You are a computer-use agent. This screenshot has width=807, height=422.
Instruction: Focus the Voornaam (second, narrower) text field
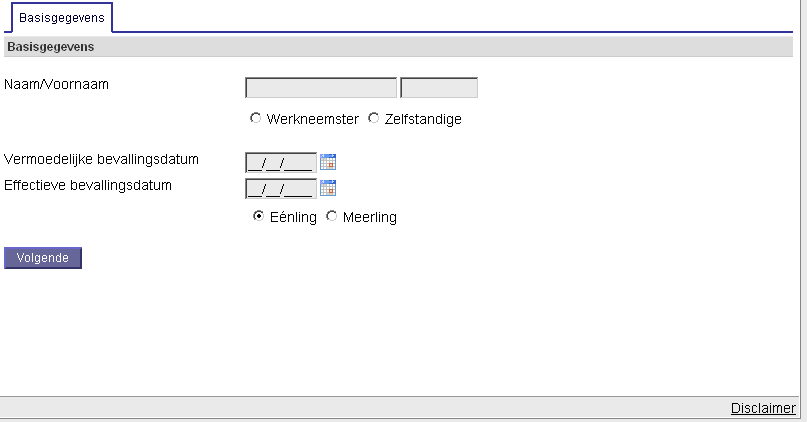[439, 87]
